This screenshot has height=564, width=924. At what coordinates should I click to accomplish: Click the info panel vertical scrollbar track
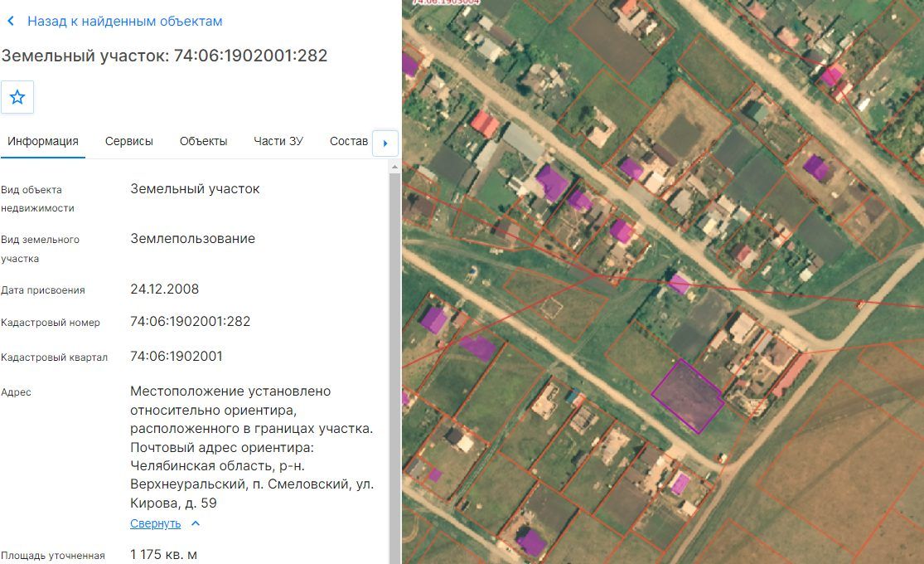tap(394, 367)
